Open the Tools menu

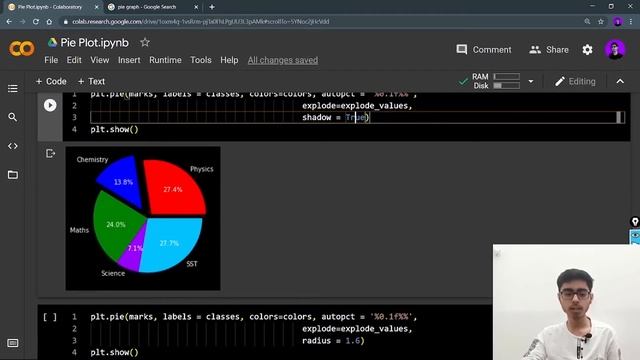[x=201, y=60]
